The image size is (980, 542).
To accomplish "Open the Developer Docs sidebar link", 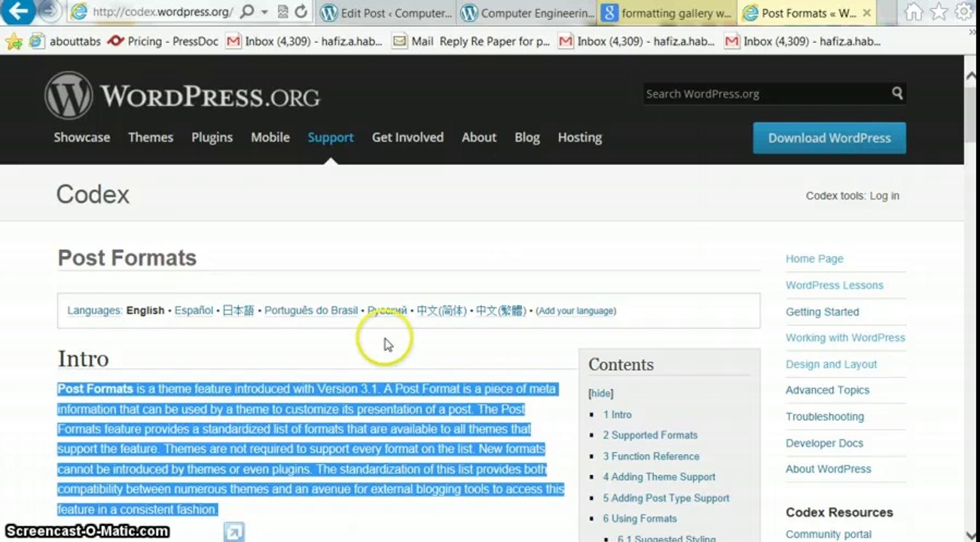I will pos(824,443).
